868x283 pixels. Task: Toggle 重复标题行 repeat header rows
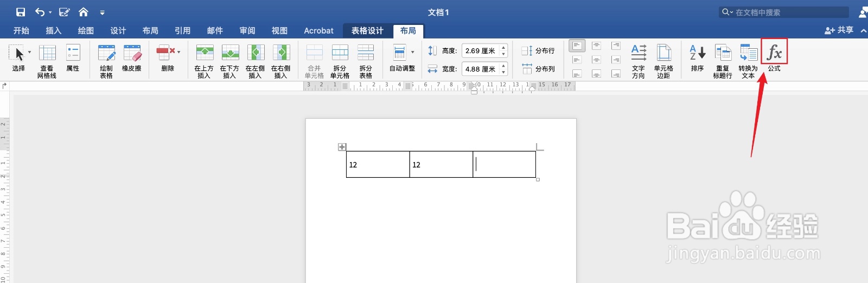pos(723,61)
